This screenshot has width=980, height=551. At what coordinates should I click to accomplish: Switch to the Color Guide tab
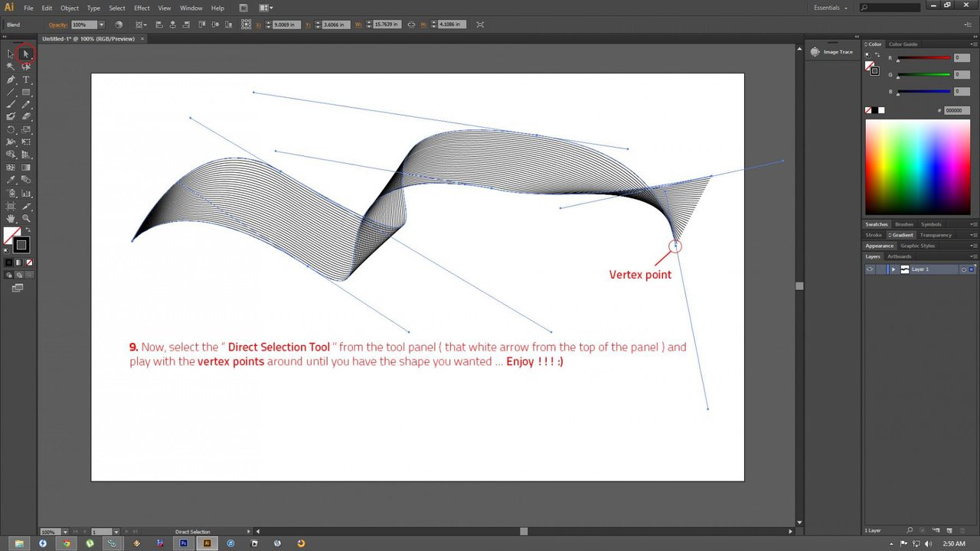click(903, 44)
